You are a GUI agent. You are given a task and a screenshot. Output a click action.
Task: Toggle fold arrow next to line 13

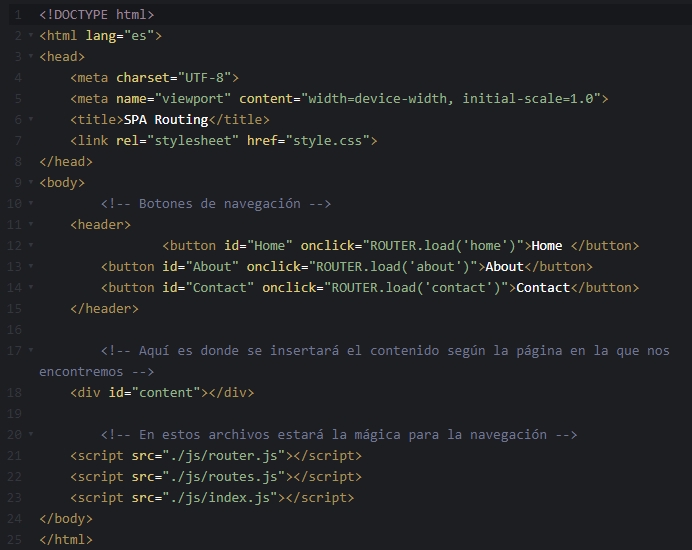tap(31, 266)
